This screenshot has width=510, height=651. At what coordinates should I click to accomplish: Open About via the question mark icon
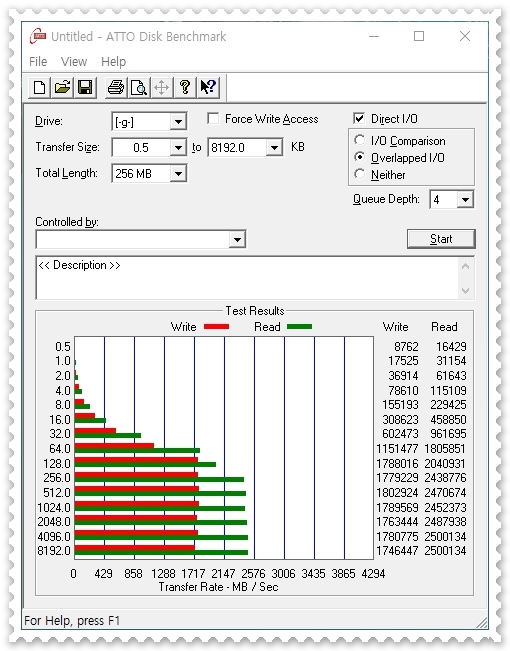(x=184, y=88)
